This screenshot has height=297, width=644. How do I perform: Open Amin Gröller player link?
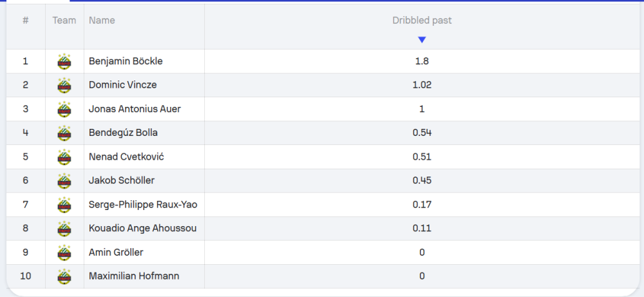tap(116, 253)
